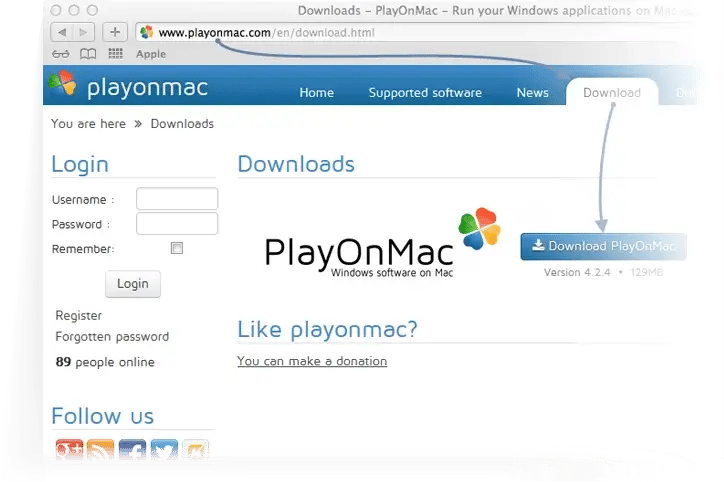Open Top Sites grid icon
The image size is (724, 482).
[115, 54]
